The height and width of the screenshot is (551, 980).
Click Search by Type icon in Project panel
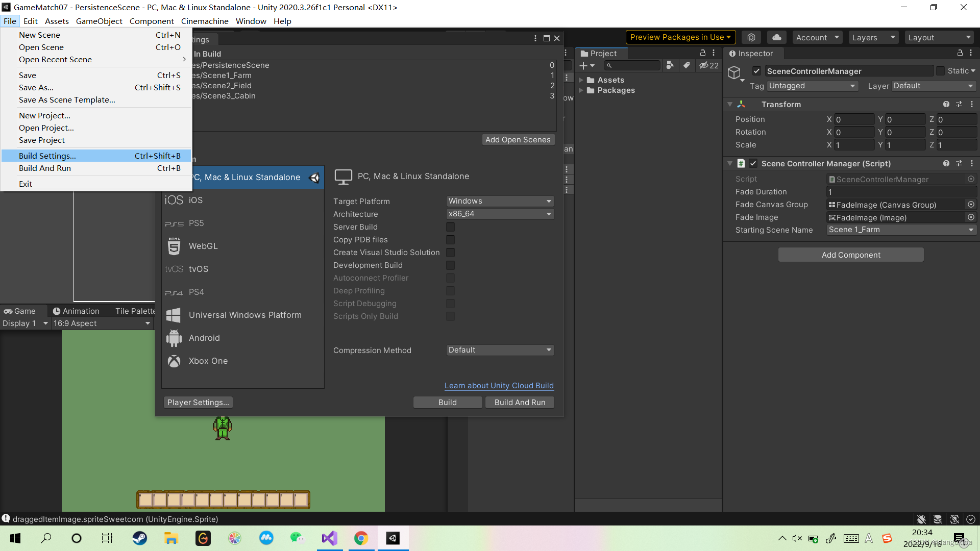670,65
